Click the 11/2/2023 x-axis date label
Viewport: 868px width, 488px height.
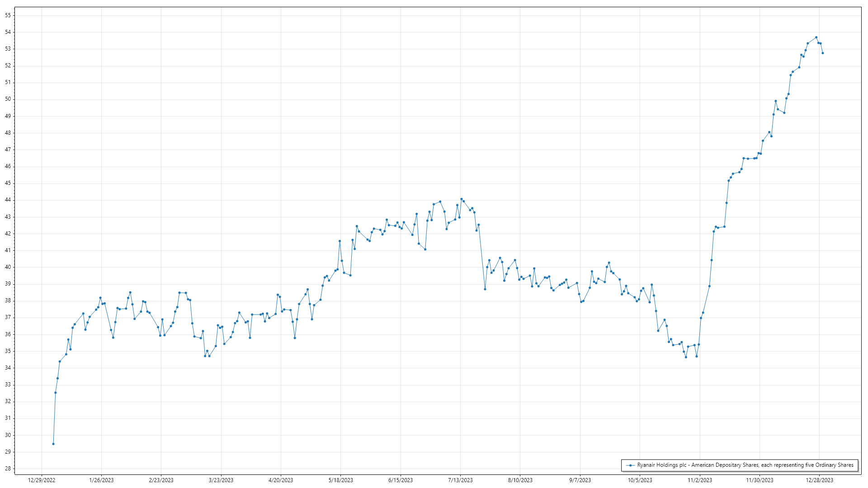click(700, 480)
